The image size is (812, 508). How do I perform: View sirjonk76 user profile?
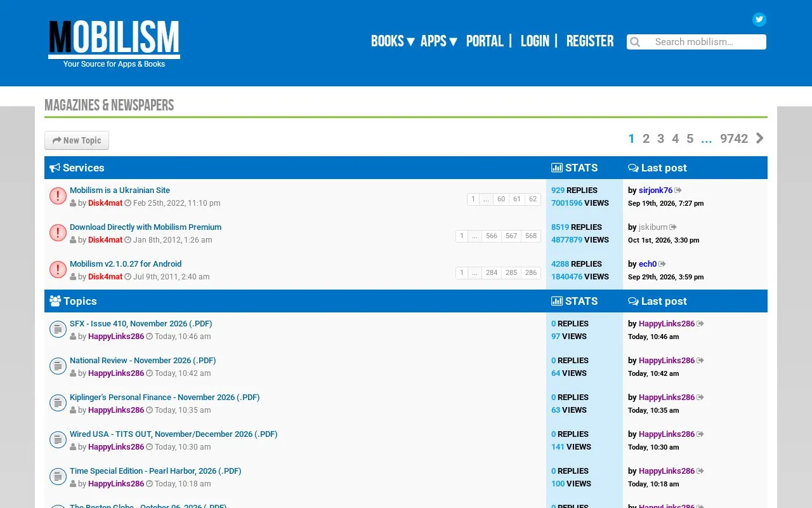(655, 190)
